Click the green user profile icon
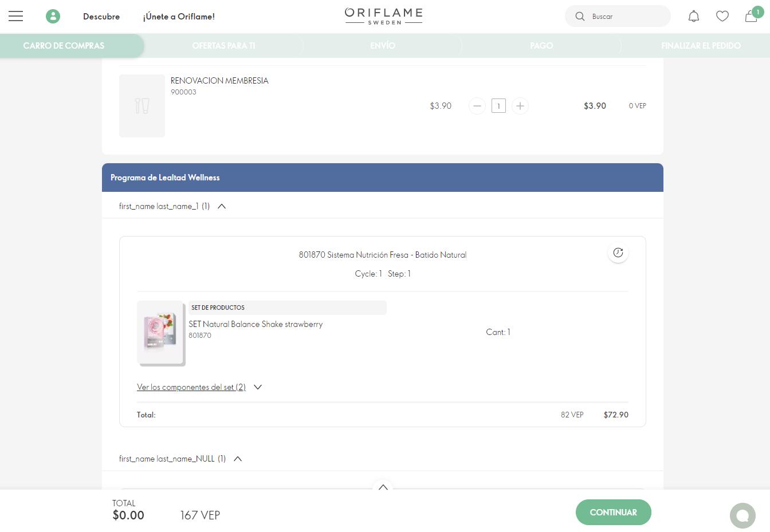Viewport: 770px width, 532px height. (53, 17)
